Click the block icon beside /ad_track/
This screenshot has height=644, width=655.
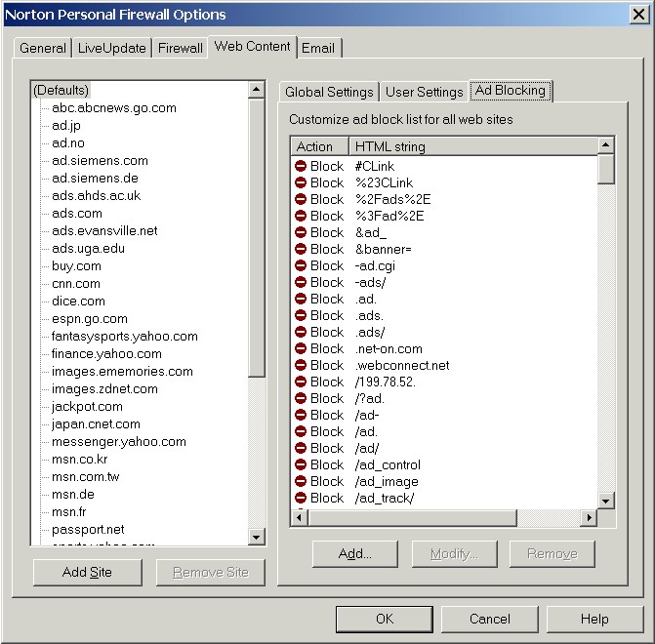[x=301, y=498]
